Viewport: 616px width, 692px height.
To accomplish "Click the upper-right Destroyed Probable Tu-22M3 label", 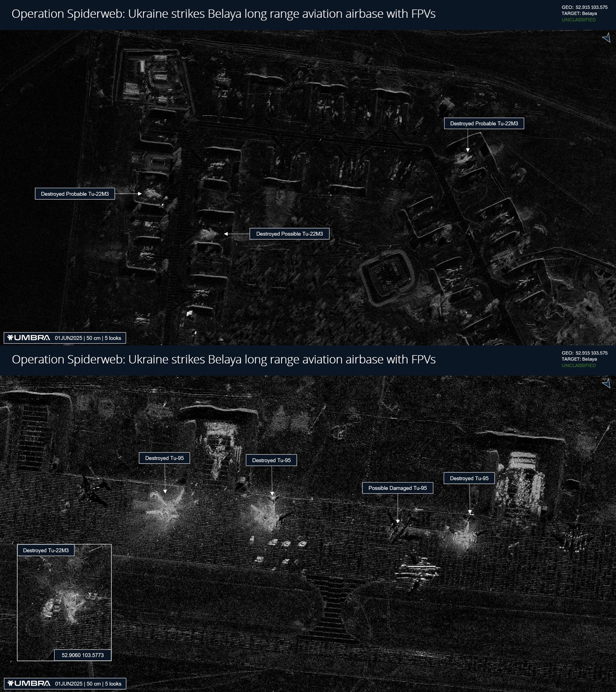I will tap(484, 124).
